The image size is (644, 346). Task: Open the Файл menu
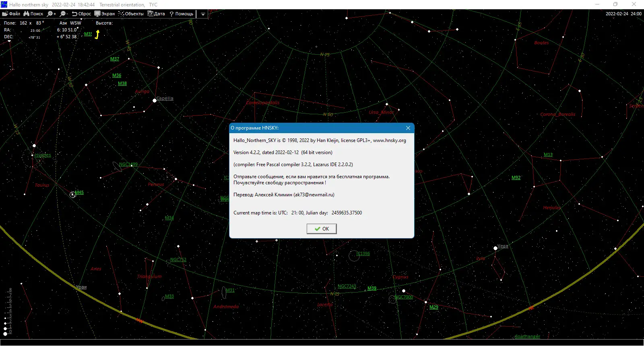point(11,14)
